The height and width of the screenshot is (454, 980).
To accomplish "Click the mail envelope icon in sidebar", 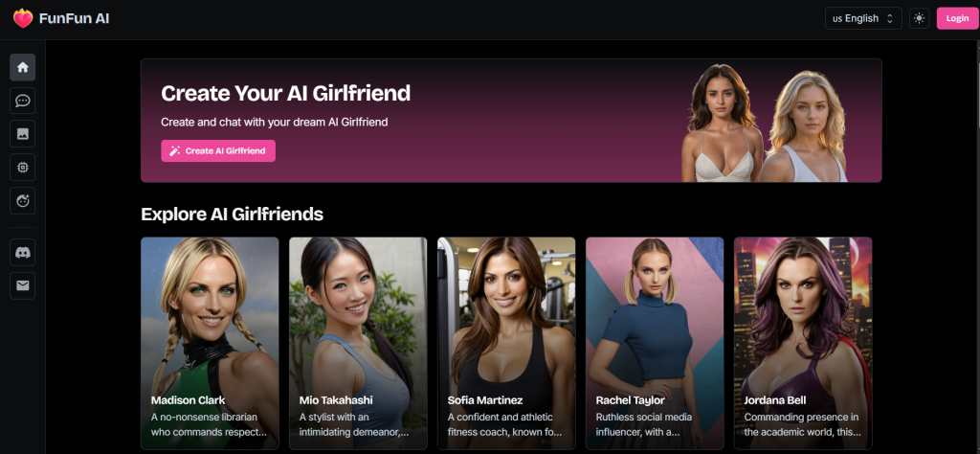I will pyautogui.click(x=23, y=285).
